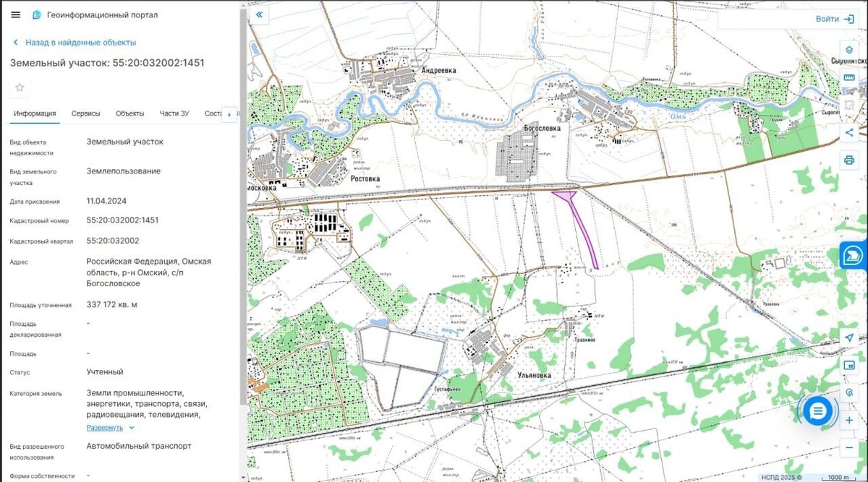Select cadastral number value 55:20:032002:1451
The image size is (868, 482).
(x=122, y=220)
